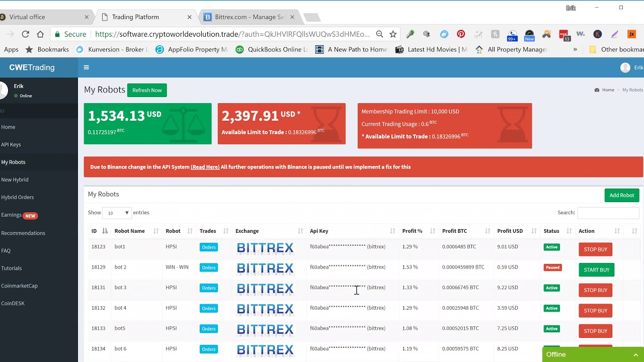
Task: View Orders for bot 6
Action: tap(208, 349)
